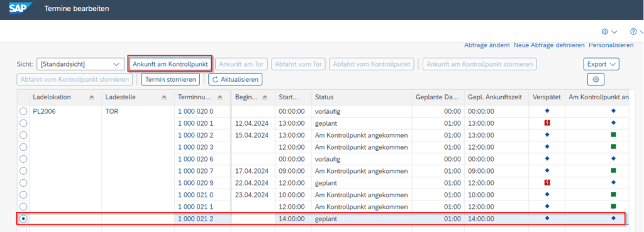The height and width of the screenshot is (232, 644).
Task: Click Verspätet diamond for appointment 1 000 021 2
Action: 547,218
